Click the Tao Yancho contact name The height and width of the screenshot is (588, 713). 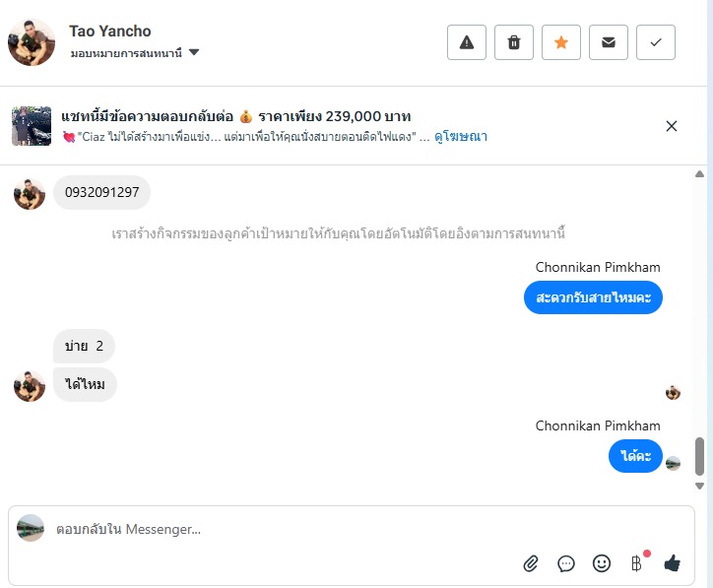pyautogui.click(x=110, y=31)
